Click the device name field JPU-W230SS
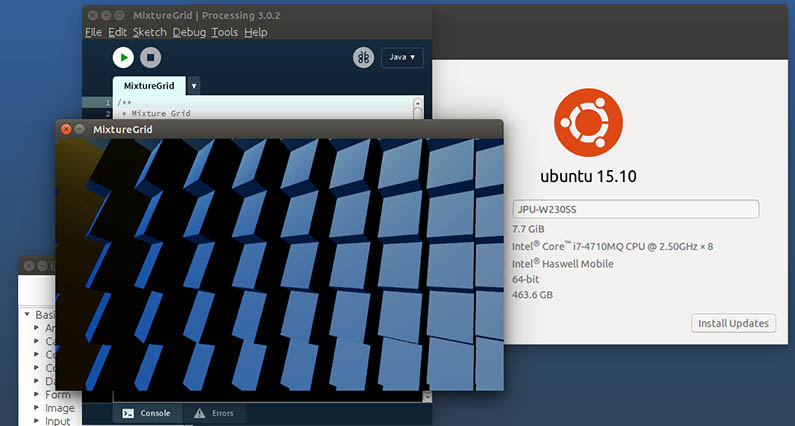The height and width of the screenshot is (426, 795). click(636, 209)
